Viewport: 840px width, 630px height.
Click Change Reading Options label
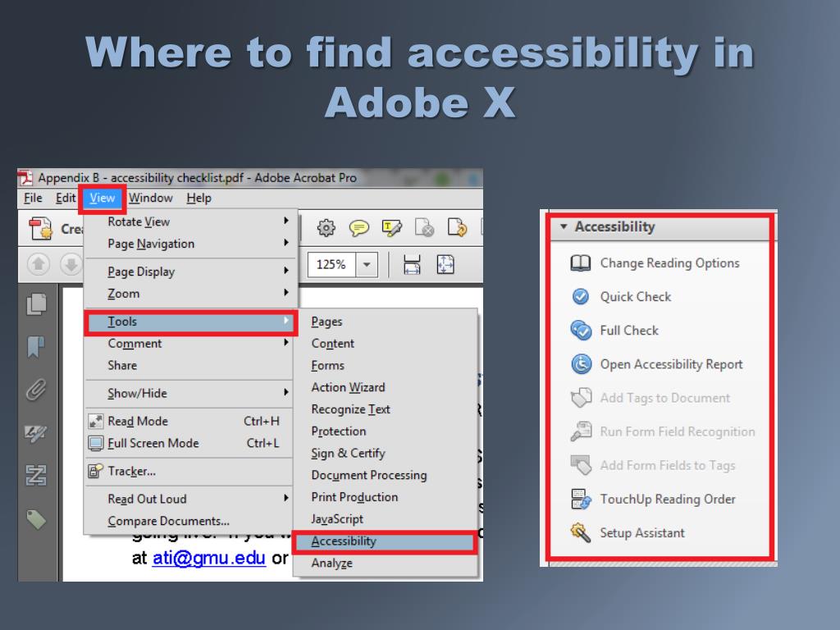tap(669, 263)
